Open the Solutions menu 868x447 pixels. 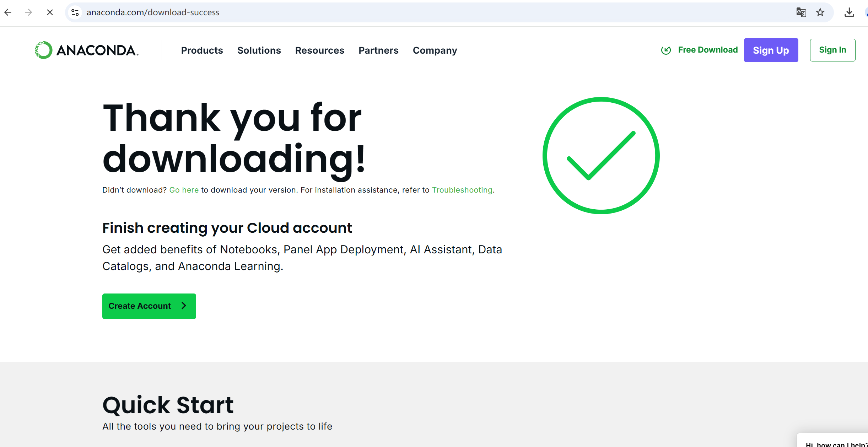(259, 50)
